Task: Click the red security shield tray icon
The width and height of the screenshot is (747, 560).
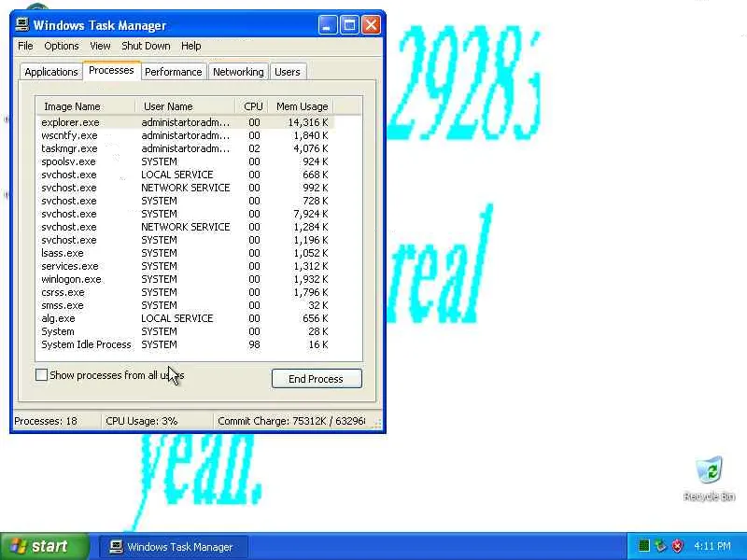Action: [677, 545]
